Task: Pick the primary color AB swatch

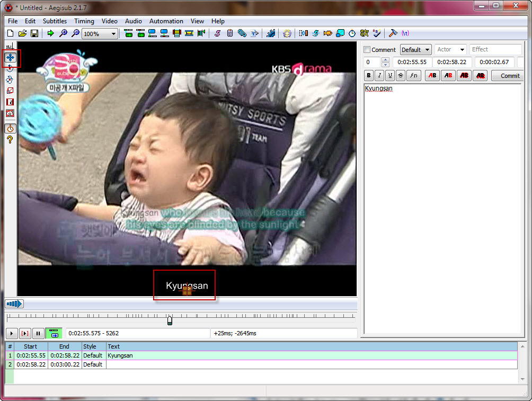Action: (x=432, y=75)
